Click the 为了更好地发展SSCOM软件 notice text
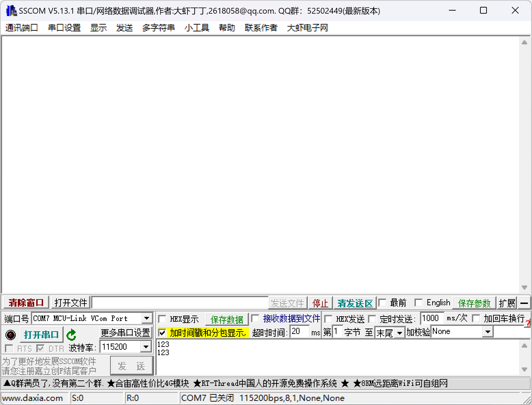Viewport: 532px width, 405px height. pos(49,361)
